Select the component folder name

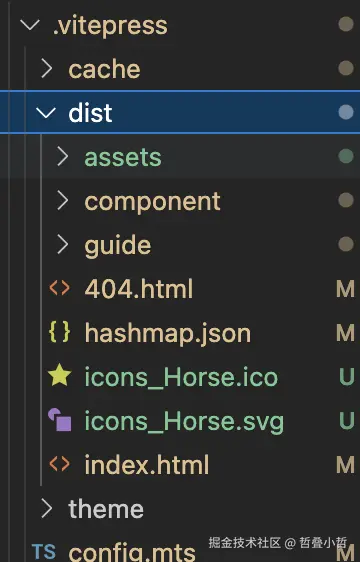coord(152,202)
